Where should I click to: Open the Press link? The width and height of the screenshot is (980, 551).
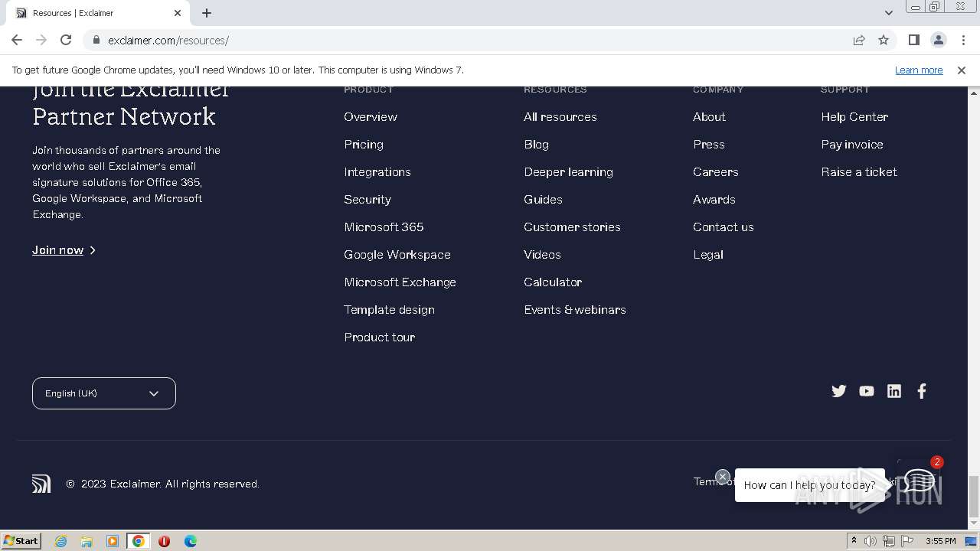pos(709,145)
